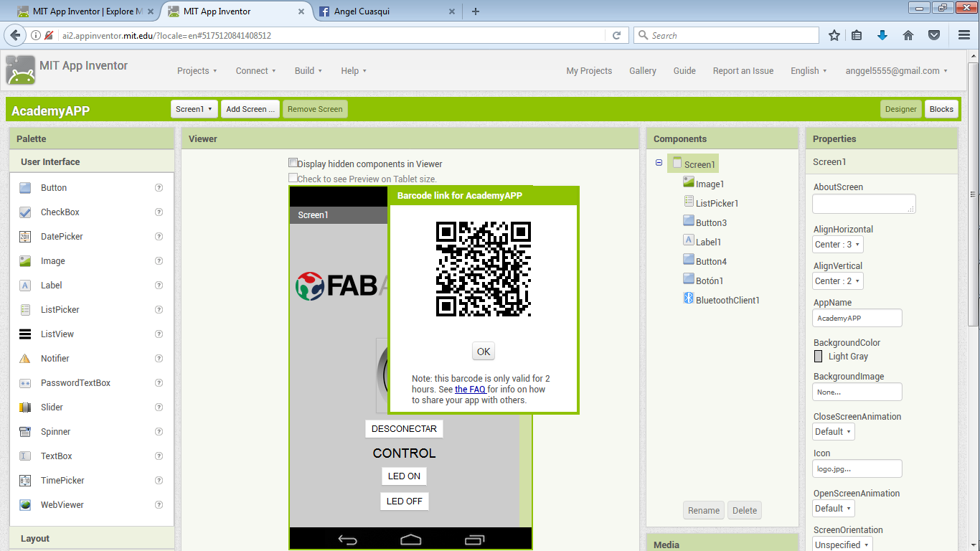Open the Connect menu

[x=256, y=71]
